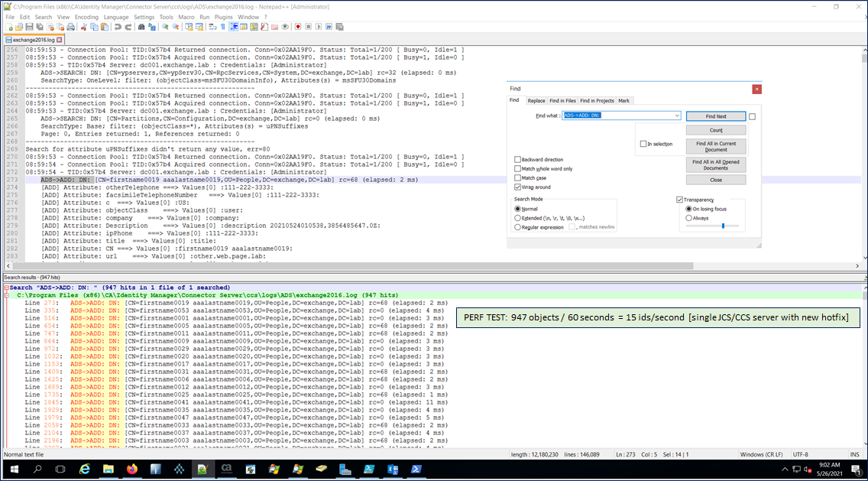Image resolution: width=868 pixels, height=481 pixels.
Task: Collapse the Search results tree root
Action: (x=6, y=288)
